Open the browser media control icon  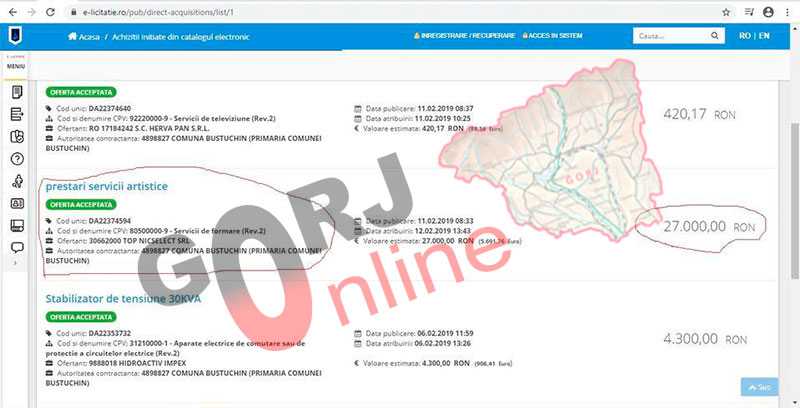[749, 12]
